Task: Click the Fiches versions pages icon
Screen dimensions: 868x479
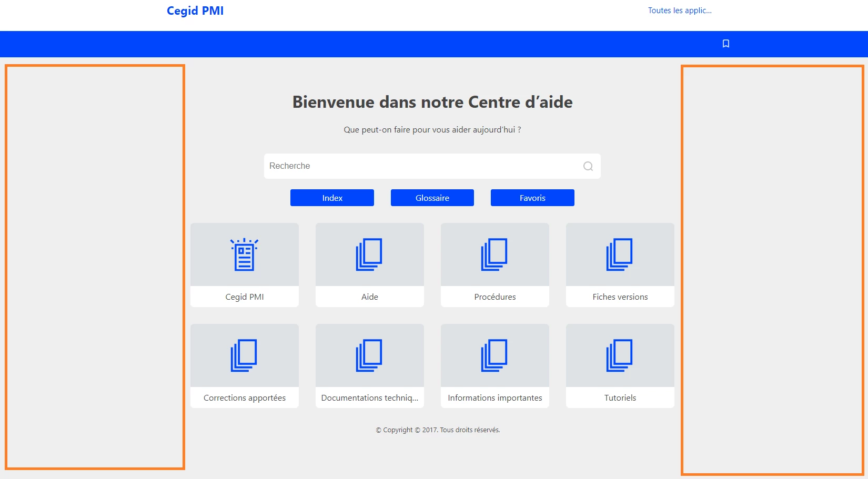Action: coord(620,254)
